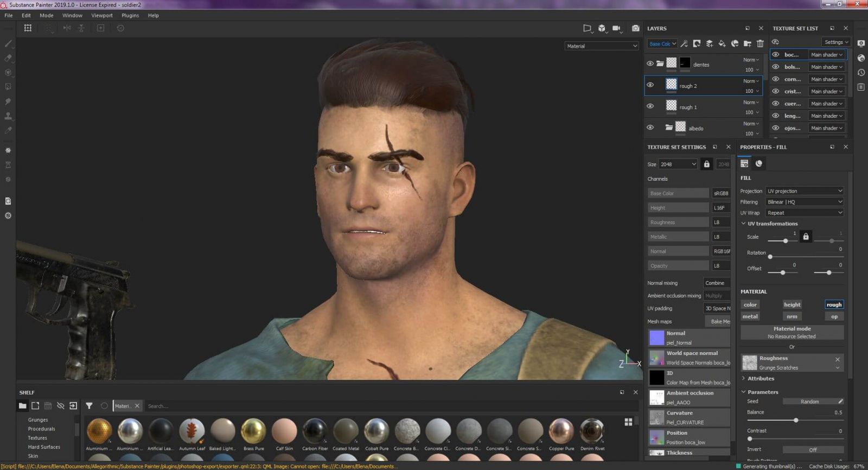This screenshot has width=868, height=470.
Task: Open the UV Wrap Repeat dropdown
Action: coord(805,213)
